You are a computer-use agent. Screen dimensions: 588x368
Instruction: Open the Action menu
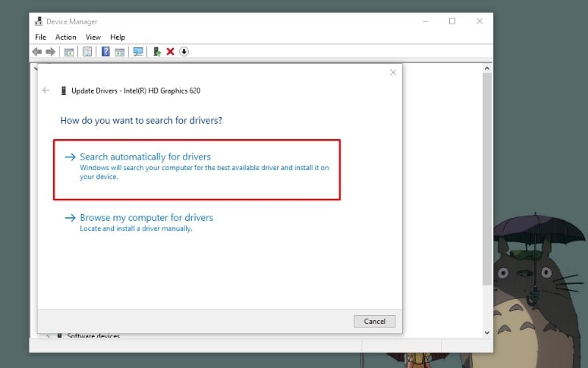click(65, 37)
